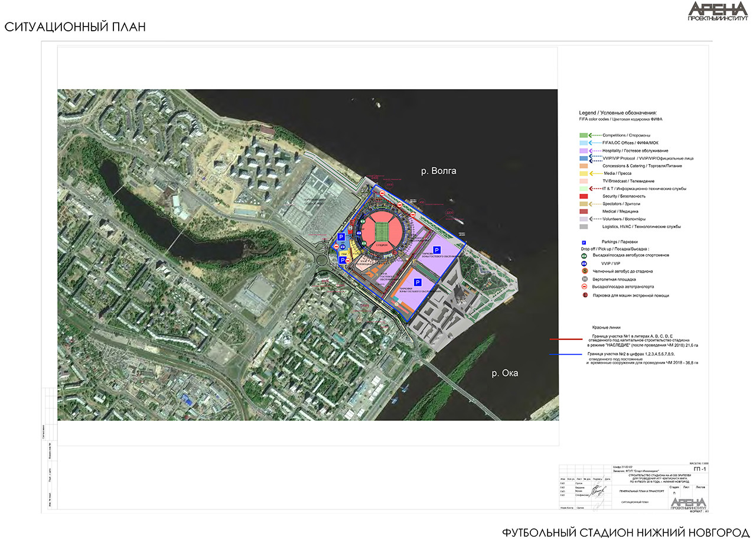Select the red no-entry vehicle drop-off legend icon
Image resolution: width=756 pixels, height=542 pixels.
[x=584, y=287]
